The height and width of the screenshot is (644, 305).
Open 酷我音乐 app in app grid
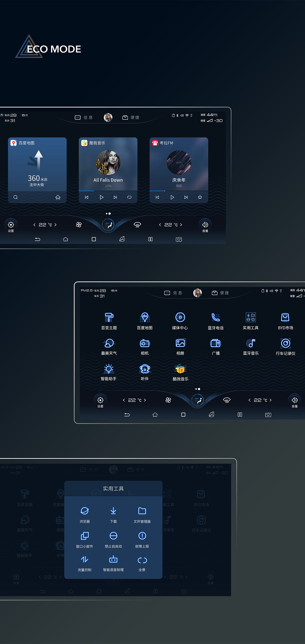pyautogui.click(x=180, y=372)
